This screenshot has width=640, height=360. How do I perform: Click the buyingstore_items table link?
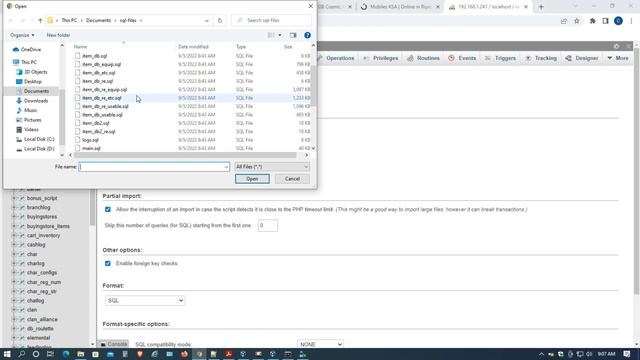[x=48, y=226]
